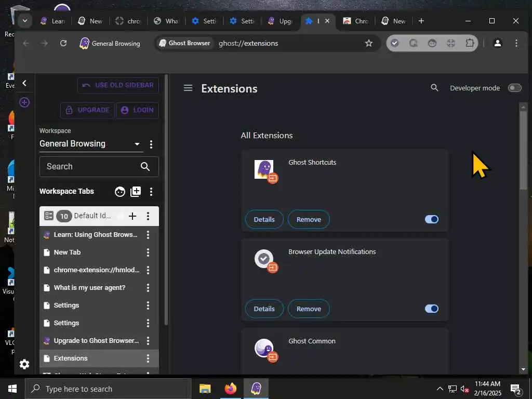Switch to the Learn tab
532x399 pixels.
[53, 21]
